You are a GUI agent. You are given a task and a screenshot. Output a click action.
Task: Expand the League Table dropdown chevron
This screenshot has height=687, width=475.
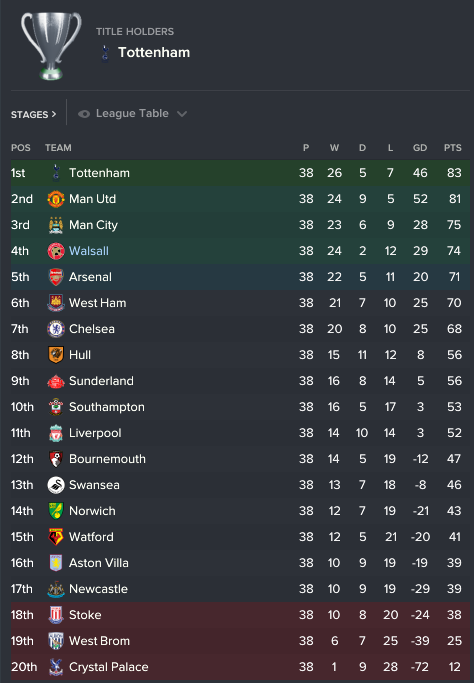(x=182, y=114)
